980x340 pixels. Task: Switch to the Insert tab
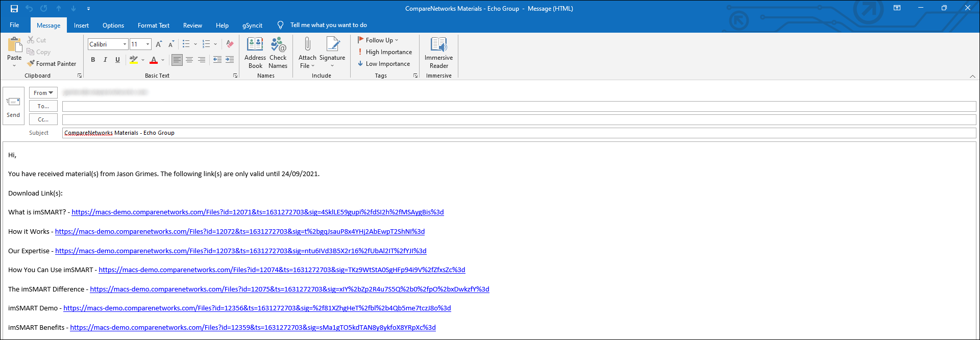pos(81,26)
